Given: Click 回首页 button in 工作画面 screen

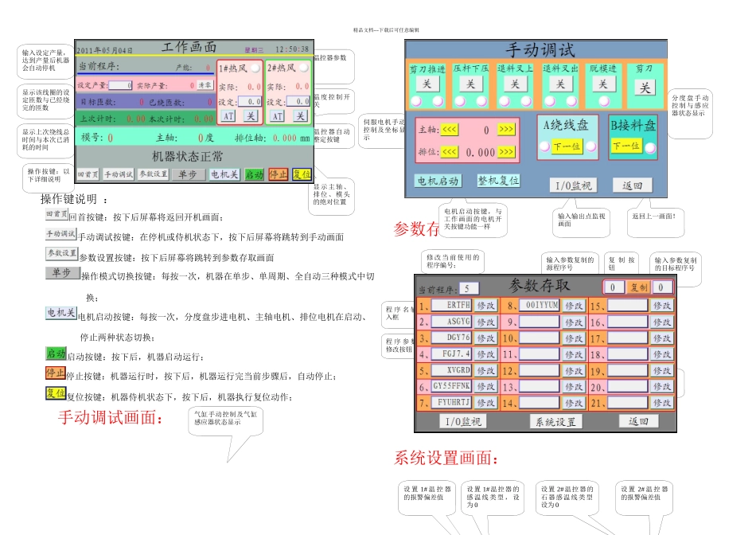Looking at the screenshot, I should (x=88, y=174).
